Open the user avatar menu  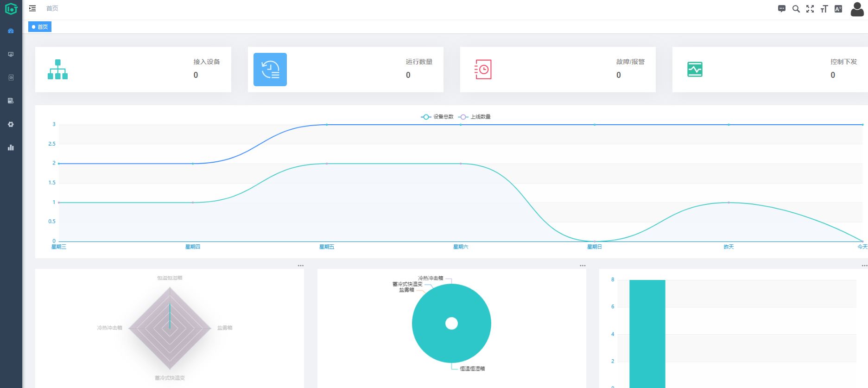857,9
